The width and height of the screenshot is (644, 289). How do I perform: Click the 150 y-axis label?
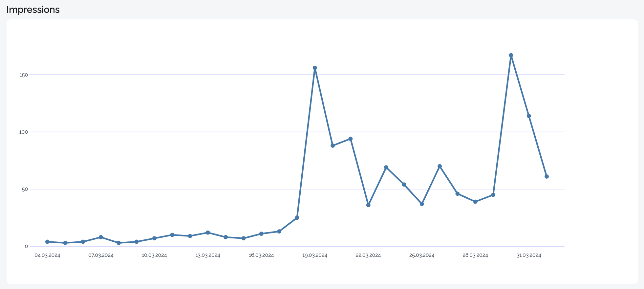(24, 75)
